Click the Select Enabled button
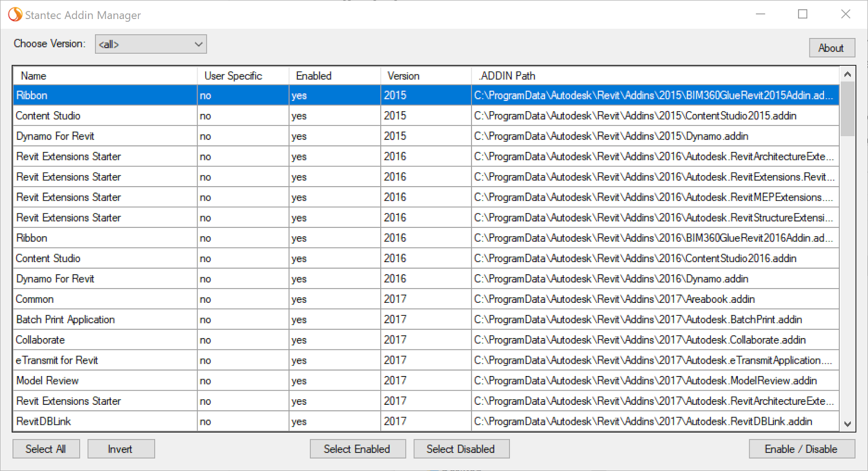Screen dimensions: 868x471 point(358,449)
